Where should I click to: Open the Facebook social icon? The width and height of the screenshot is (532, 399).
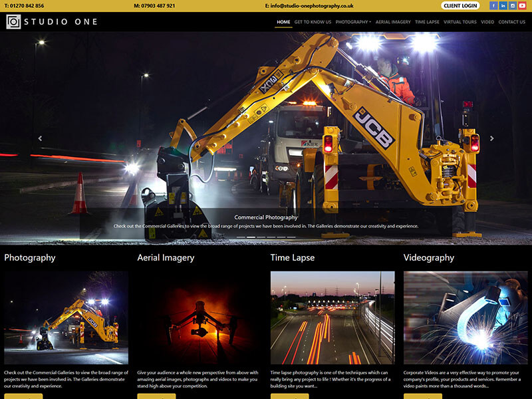tap(493, 6)
